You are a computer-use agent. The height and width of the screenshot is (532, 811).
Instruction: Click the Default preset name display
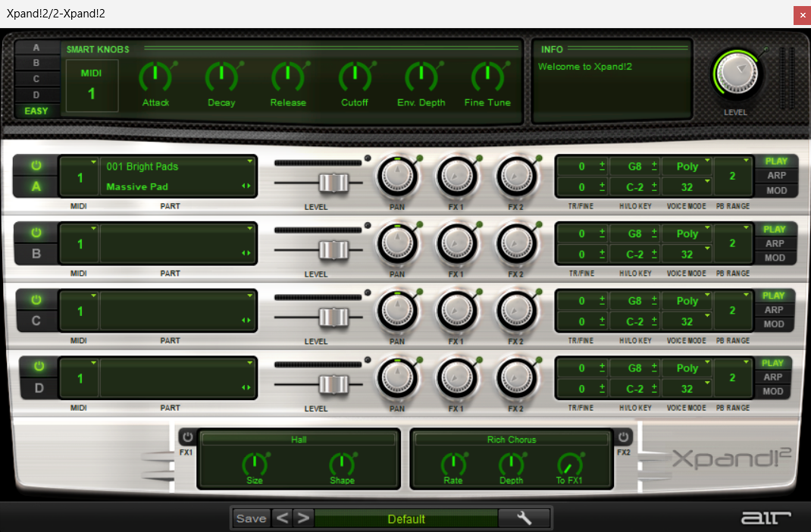406,518
